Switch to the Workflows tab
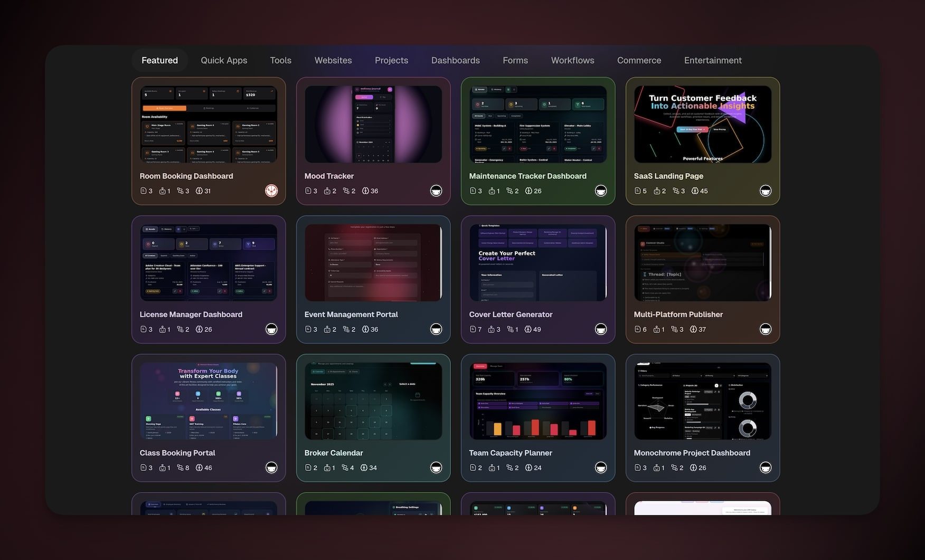Viewport: 925px width, 560px height. (x=572, y=60)
